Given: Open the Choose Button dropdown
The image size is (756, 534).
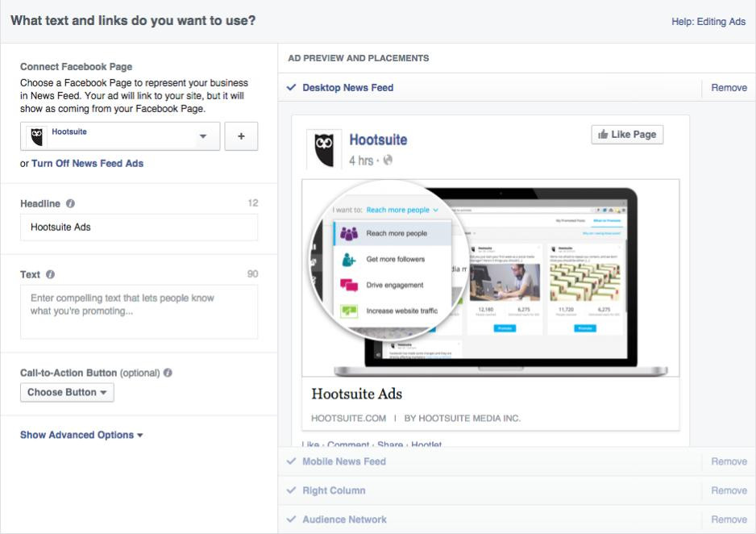Looking at the screenshot, I should coord(67,392).
